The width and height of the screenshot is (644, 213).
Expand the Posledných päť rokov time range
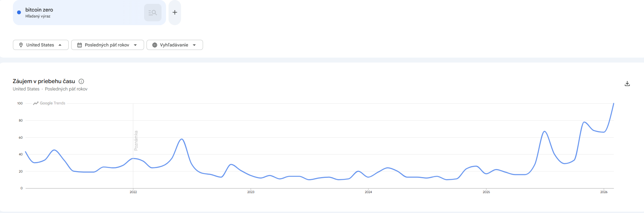tap(107, 45)
